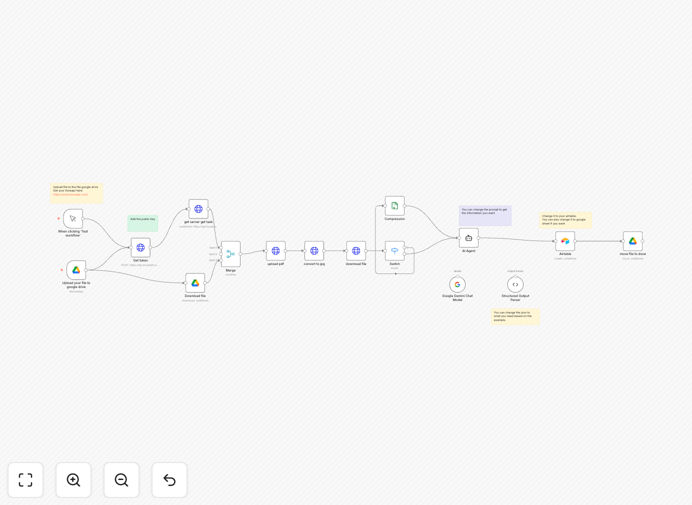The width and height of the screenshot is (692, 505).
Task: Select the Download file Google Drive node
Action: click(x=195, y=283)
